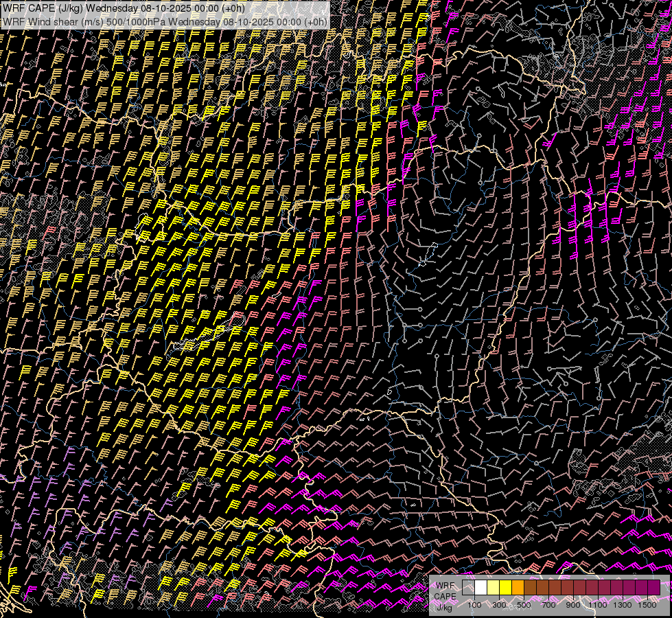The image size is (672, 618).
Task: Click the white swatch in CAPE legend
Action: coord(480,588)
